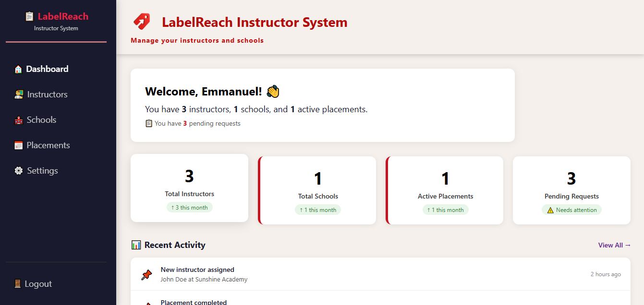Click the '3 this month' badge
This screenshot has height=305, width=644.
[x=189, y=208]
